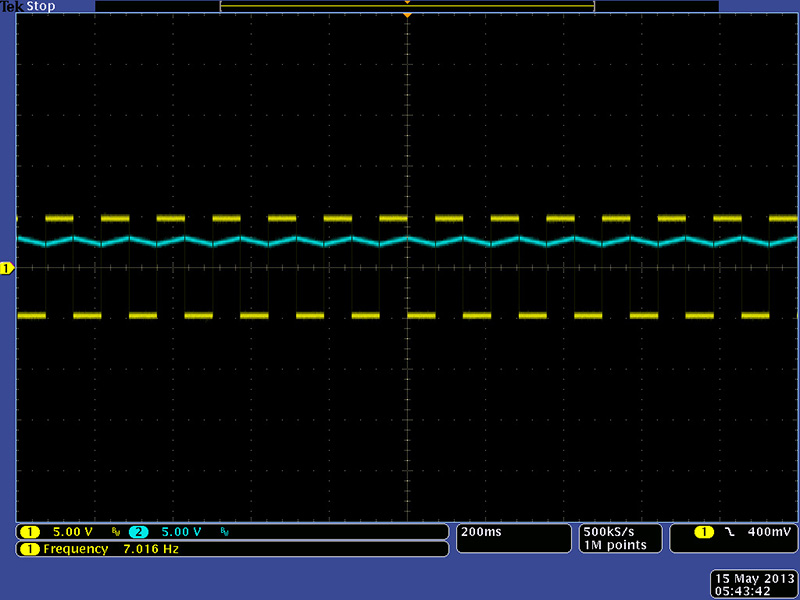Click the Frequency measurement channel 1 badge
The image size is (800, 600).
(x=30, y=549)
